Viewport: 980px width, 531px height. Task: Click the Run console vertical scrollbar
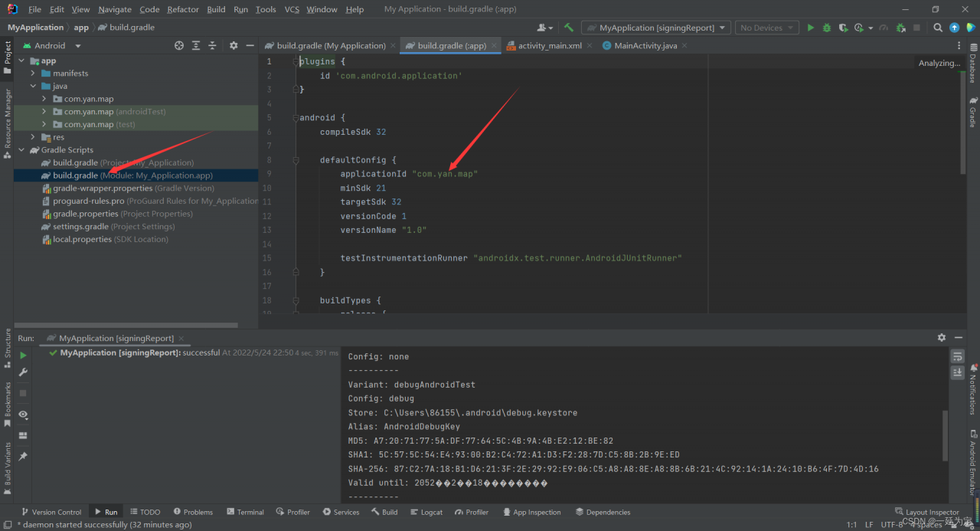tap(945, 437)
